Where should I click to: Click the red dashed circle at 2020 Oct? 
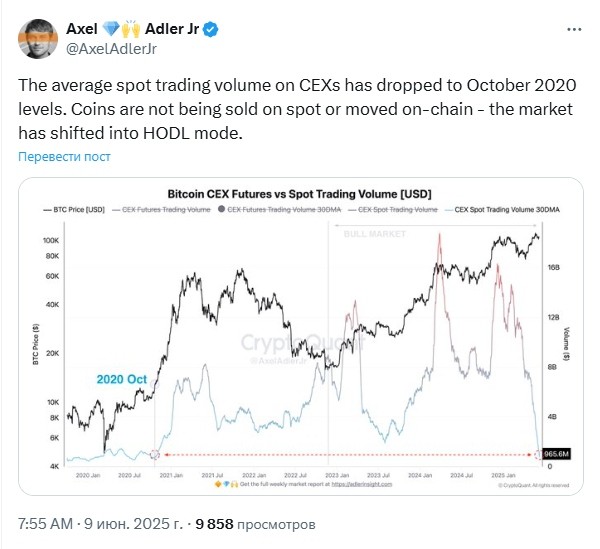click(154, 454)
